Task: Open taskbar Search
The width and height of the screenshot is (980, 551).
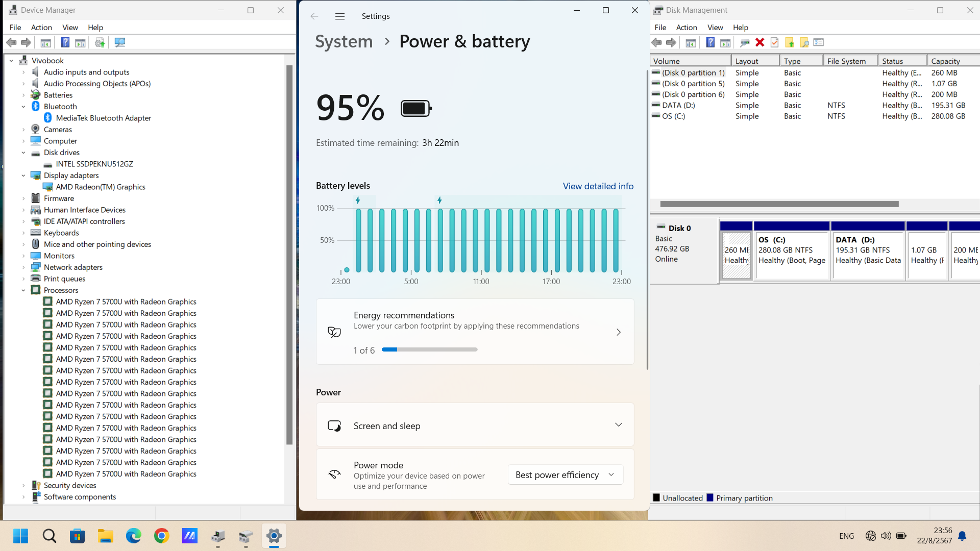Action: [x=50, y=536]
